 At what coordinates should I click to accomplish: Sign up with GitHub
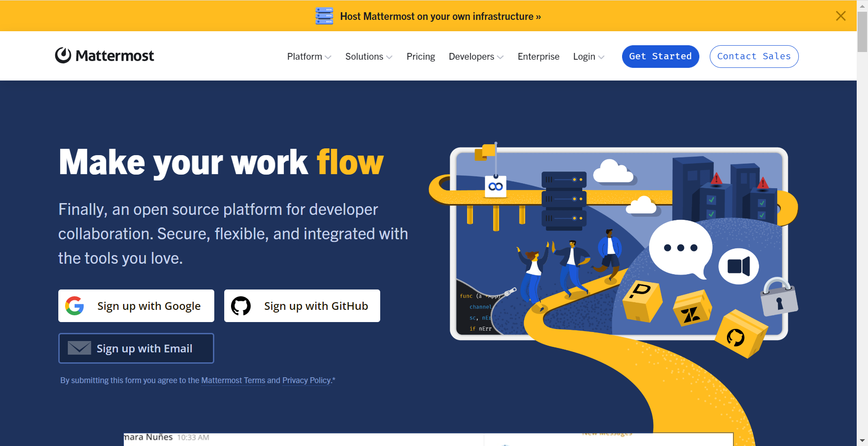point(302,306)
